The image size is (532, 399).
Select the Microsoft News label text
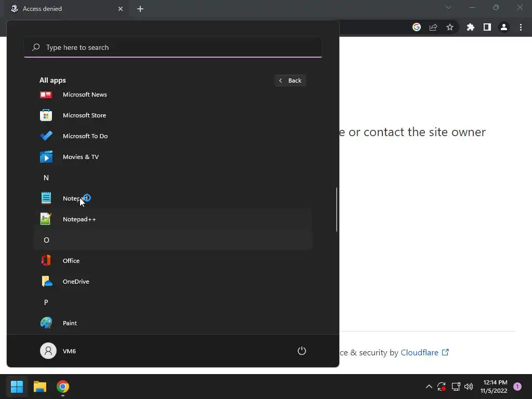(85, 95)
